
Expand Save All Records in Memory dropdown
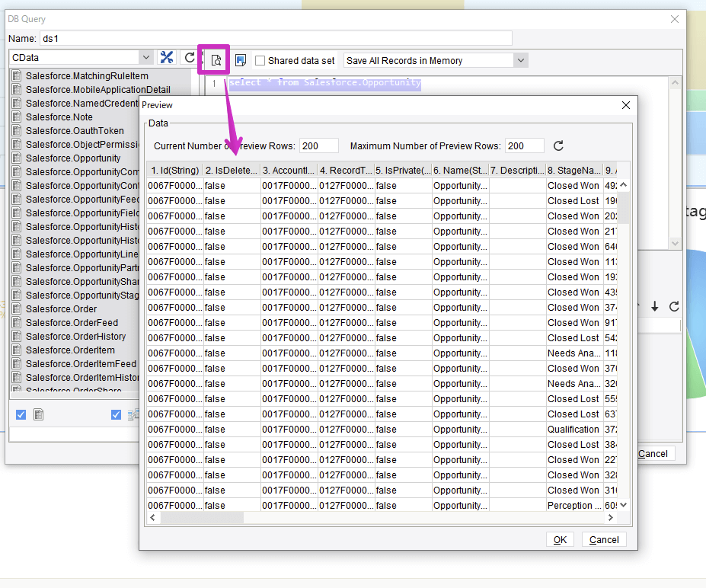click(520, 60)
